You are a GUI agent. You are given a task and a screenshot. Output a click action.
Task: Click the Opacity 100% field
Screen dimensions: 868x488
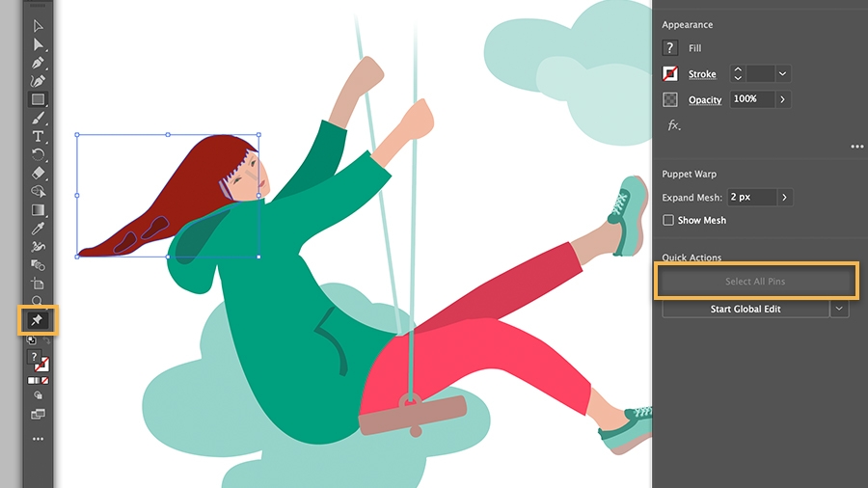point(752,99)
